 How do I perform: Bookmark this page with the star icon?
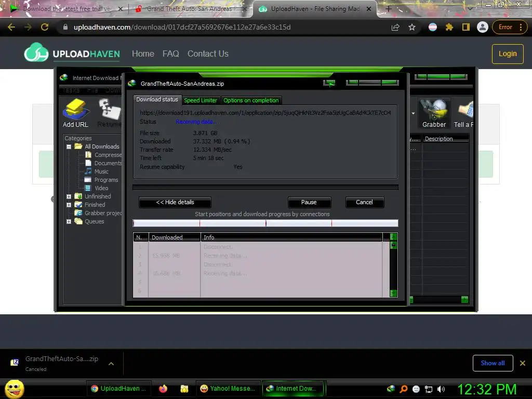click(x=412, y=27)
